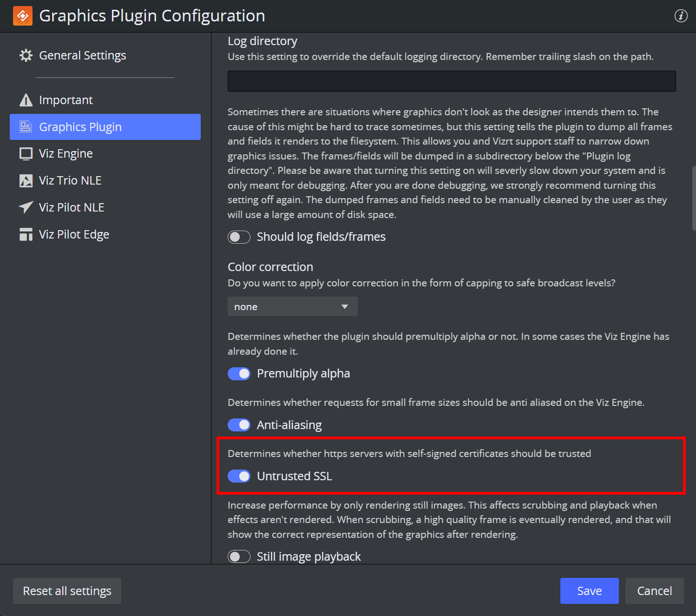This screenshot has height=616, width=696.
Task: Click Reset all settings button
Action: 67,591
